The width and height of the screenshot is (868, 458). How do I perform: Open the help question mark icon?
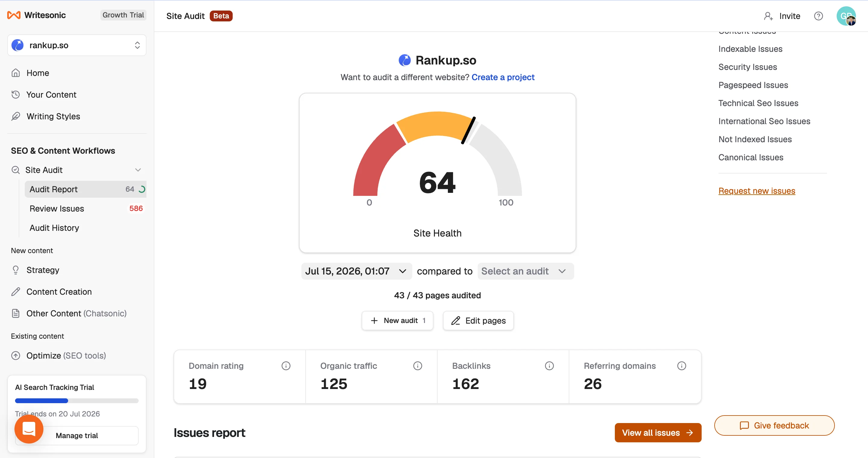pos(819,16)
